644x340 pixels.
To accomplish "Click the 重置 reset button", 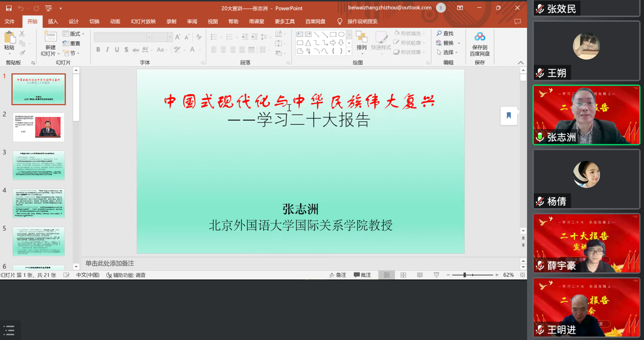I will click(x=71, y=44).
